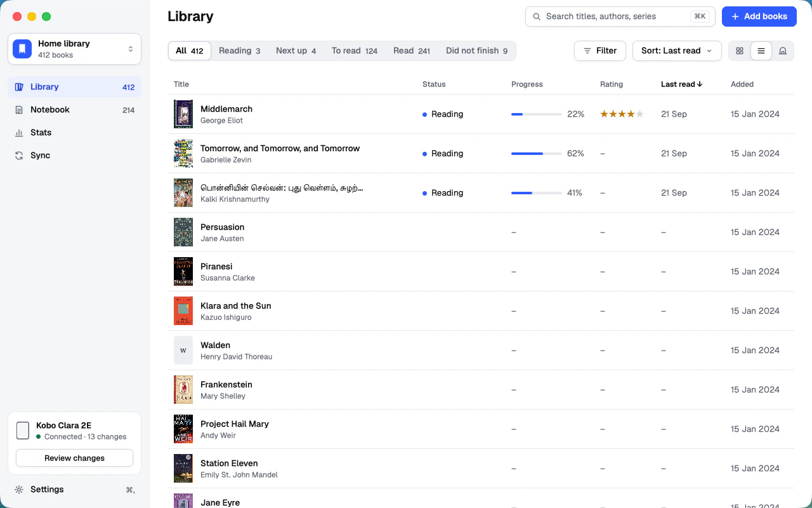Select the Read 241 tab
The height and width of the screenshot is (508, 812).
pyautogui.click(x=412, y=51)
